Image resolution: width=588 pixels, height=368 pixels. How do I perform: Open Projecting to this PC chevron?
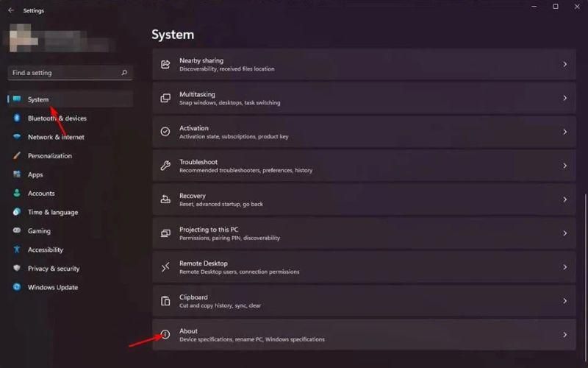564,233
